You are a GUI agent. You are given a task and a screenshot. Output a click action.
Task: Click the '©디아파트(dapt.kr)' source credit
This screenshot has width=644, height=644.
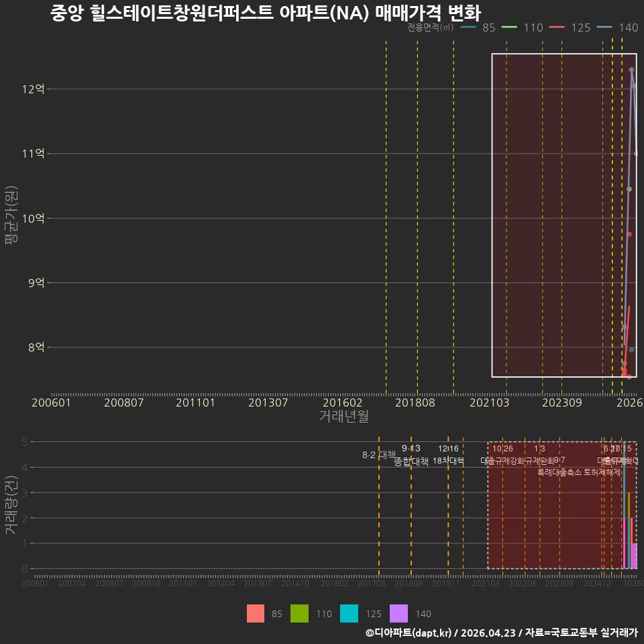click(409, 633)
